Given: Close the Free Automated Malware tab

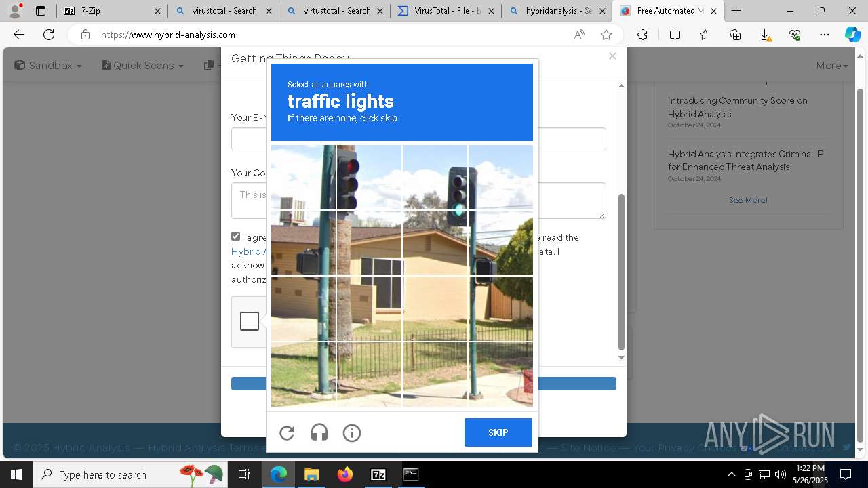Looking at the screenshot, I should coord(713,11).
